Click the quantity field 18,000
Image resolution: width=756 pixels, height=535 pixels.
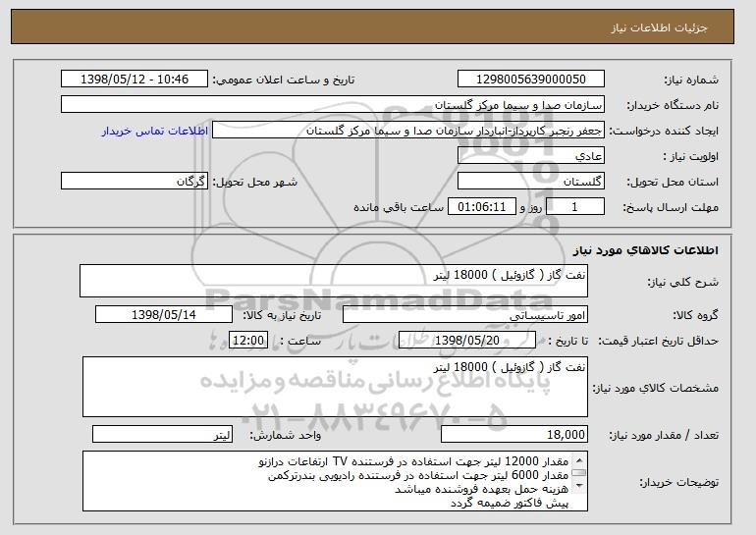pyautogui.click(x=514, y=434)
